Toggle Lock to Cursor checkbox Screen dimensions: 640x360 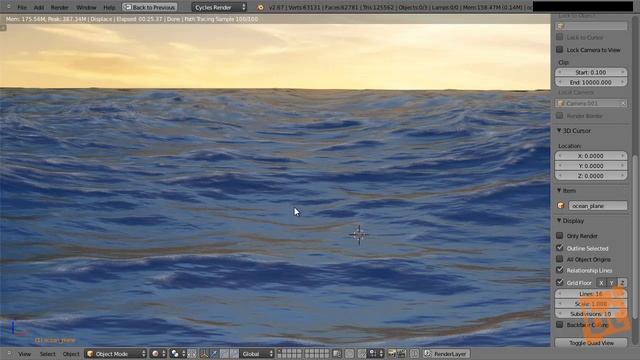560,37
